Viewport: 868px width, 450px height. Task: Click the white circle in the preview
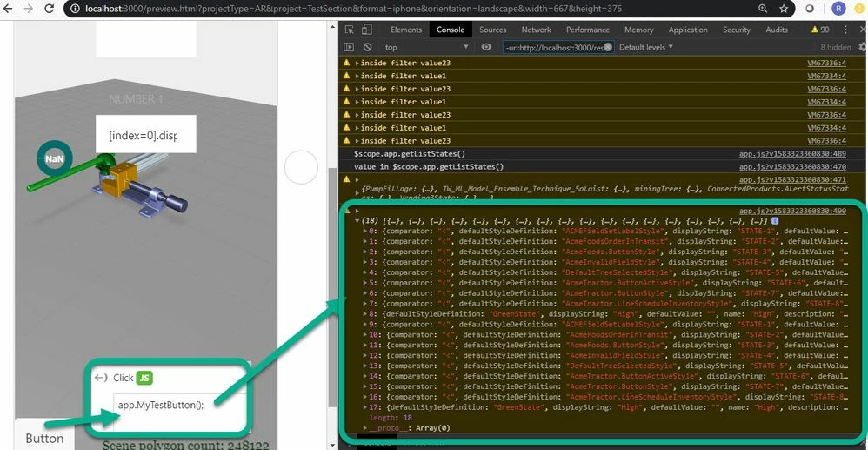tap(301, 167)
